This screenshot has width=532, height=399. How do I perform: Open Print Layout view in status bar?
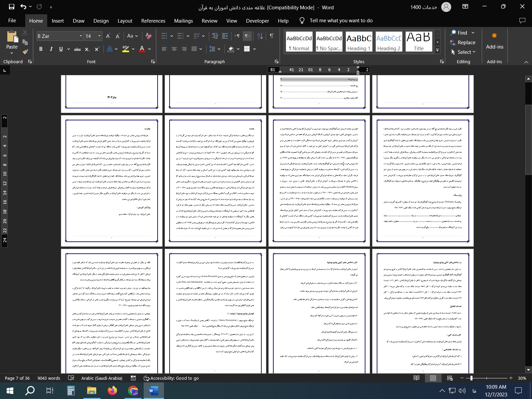pos(433,378)
